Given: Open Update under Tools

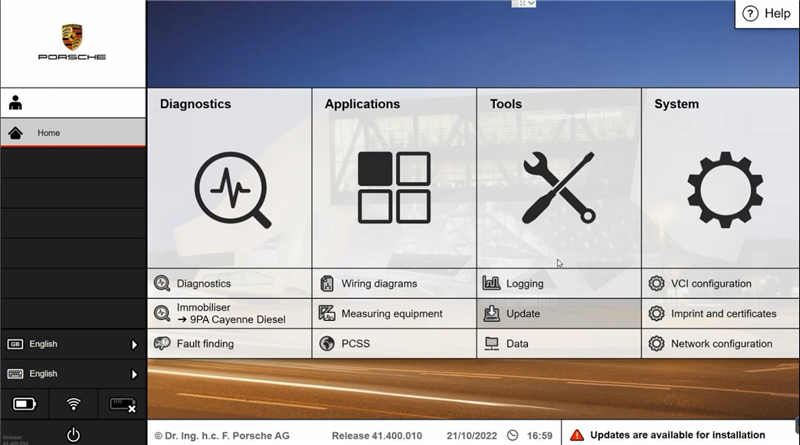Looking at the screenshot, I should [523, 314].
